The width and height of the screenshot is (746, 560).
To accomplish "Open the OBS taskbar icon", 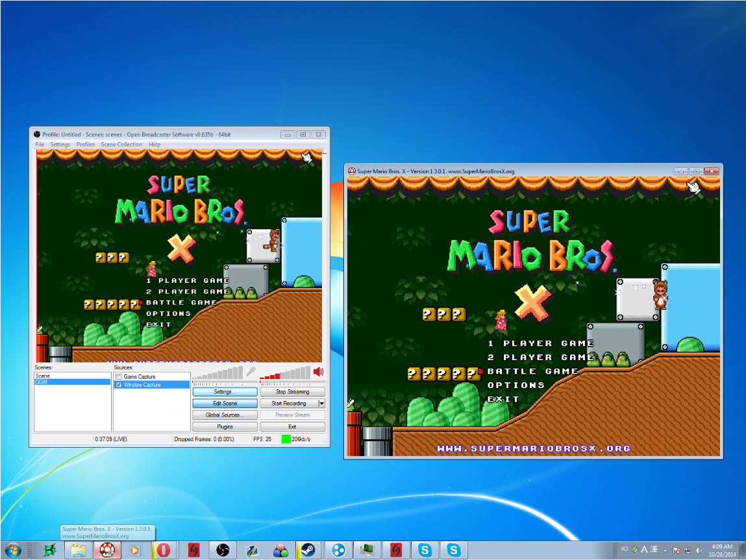I will pyautogui.click(x=223, y=550).
